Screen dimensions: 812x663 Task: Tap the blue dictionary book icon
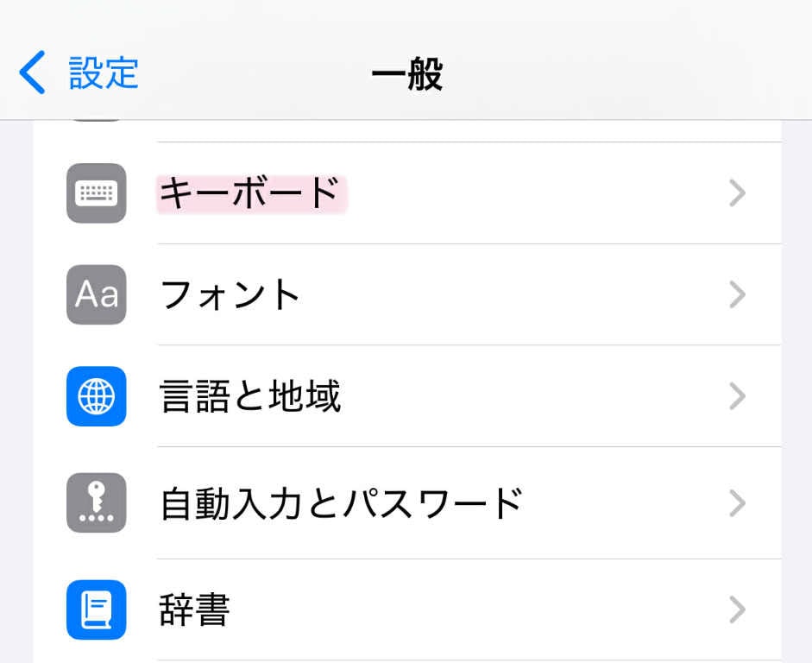coord(96,609)
